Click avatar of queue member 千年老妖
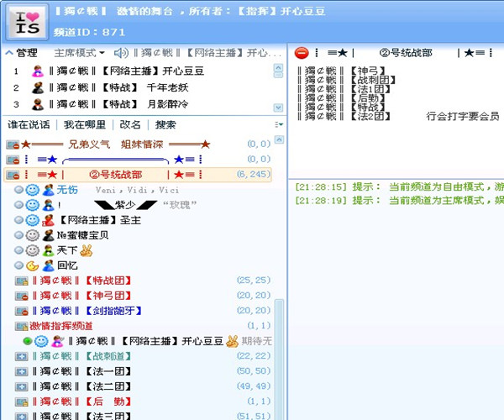504x420 pixels. click(x=38, y=88)
